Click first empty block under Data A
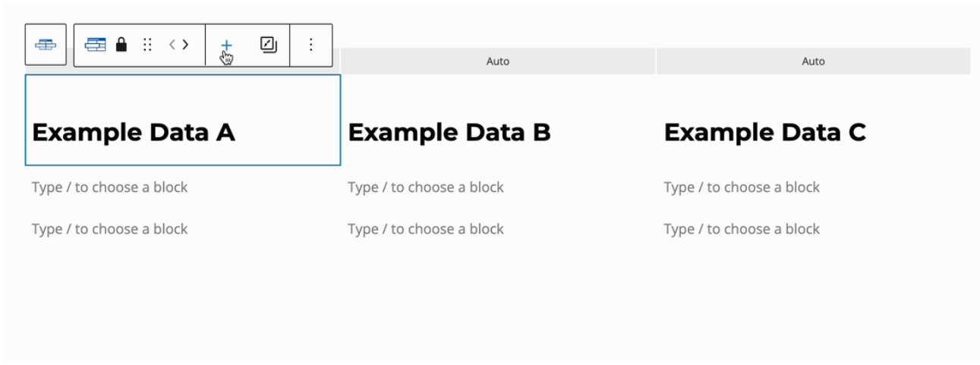Image resolution: width=980 pixels, height=365 pixels. coord(110,187)
